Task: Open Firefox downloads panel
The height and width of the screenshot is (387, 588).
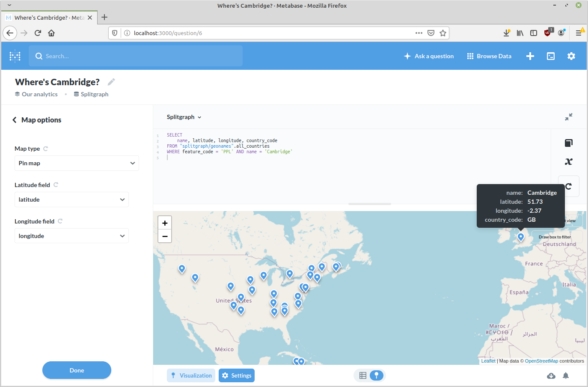Action: point(506,33)
